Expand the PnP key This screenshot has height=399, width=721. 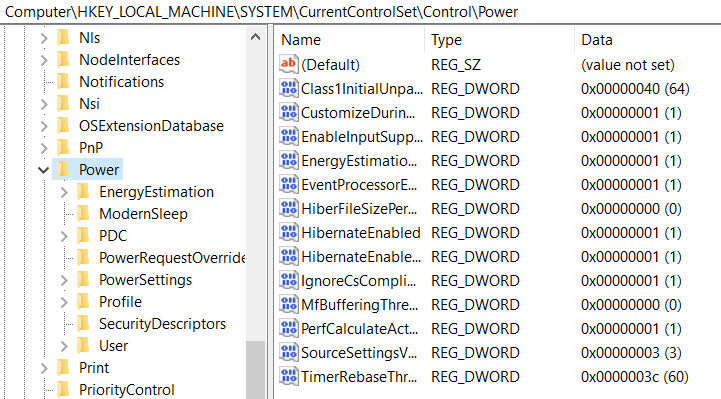pyautogui.click(x=44, y=148)
